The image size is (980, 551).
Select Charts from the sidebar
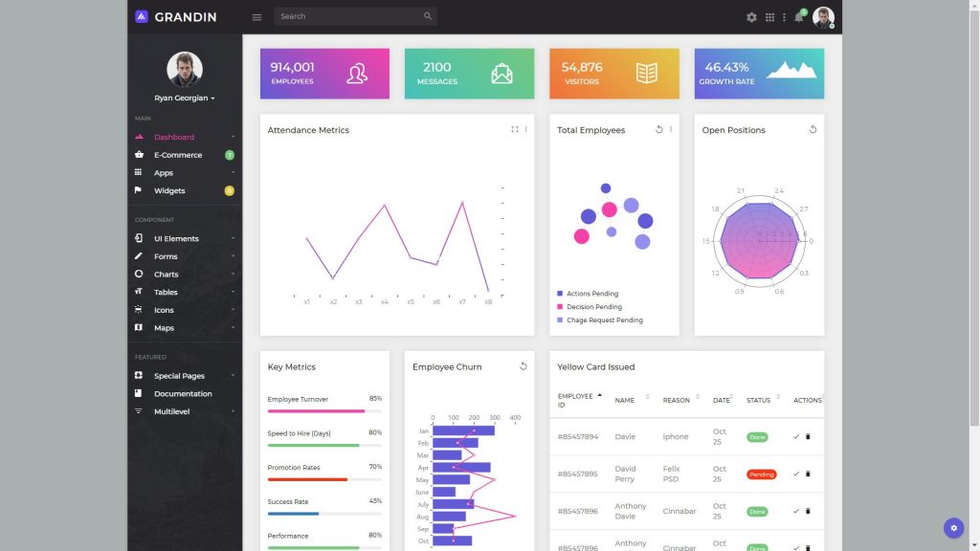(x=166, y=274)
